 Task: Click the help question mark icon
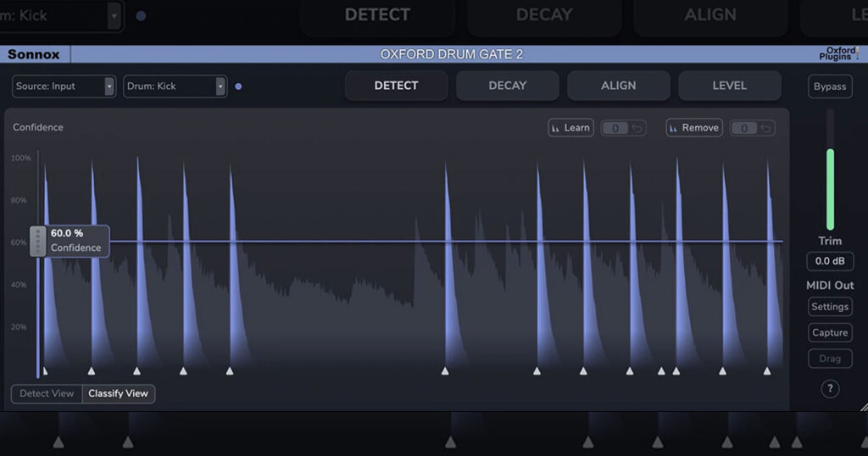click(830, 388)
